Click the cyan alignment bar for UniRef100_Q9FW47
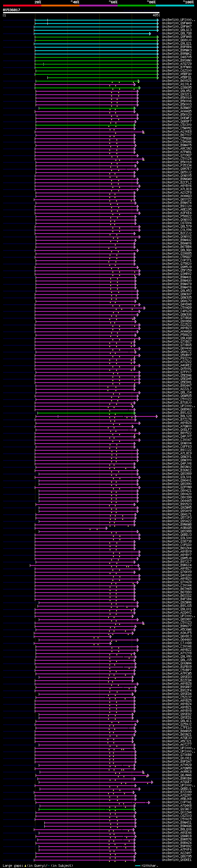The width and height of the screenshot is (197, 868). coord(97,27)
